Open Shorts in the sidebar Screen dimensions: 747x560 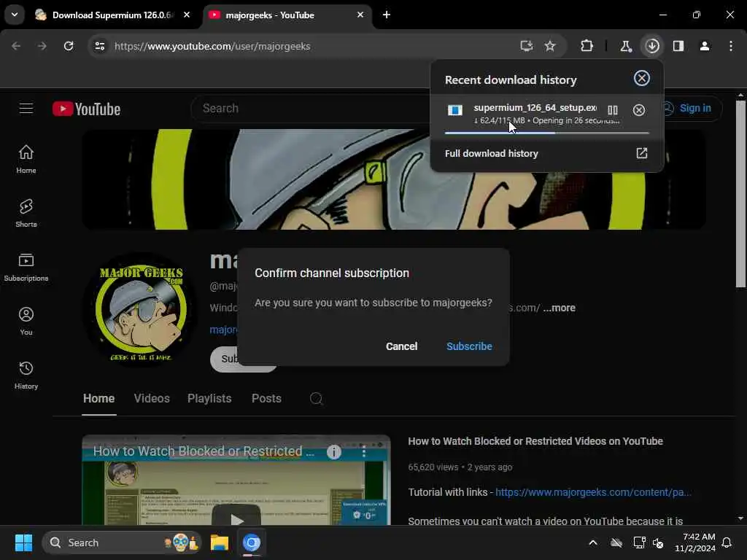pyautogui.click(x=26, y=213)
